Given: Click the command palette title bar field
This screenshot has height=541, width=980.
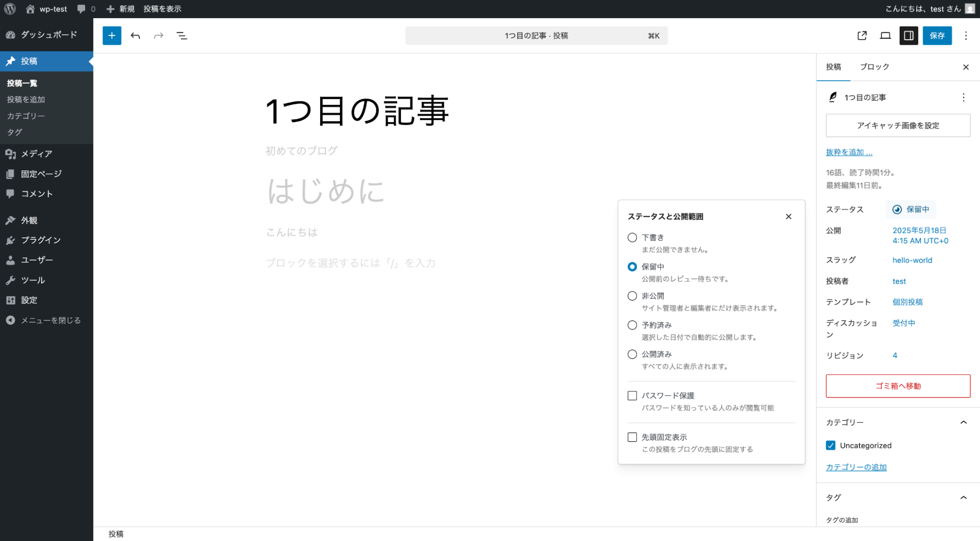Looking at the screenshot, I should point(536,35).
